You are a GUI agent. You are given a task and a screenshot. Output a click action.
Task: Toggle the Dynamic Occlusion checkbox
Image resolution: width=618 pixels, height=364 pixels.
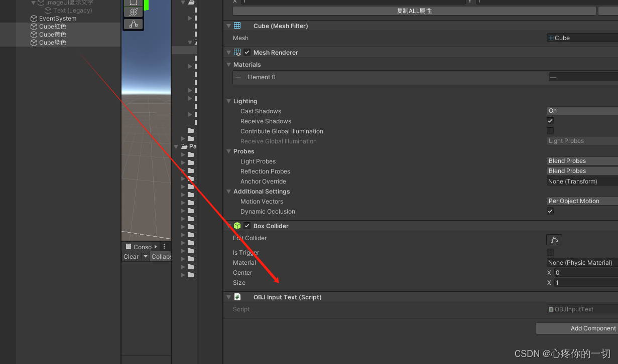[x=550, y=211]
